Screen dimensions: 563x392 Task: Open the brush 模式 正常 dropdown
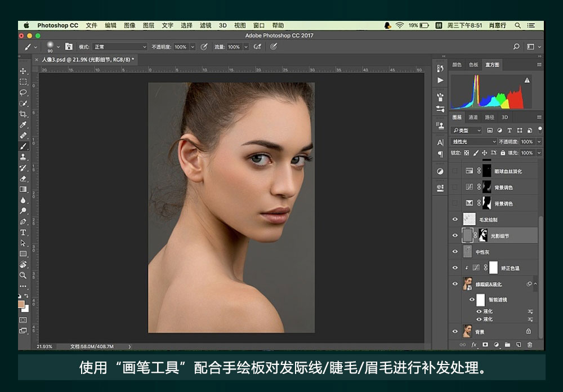(120, 47)
